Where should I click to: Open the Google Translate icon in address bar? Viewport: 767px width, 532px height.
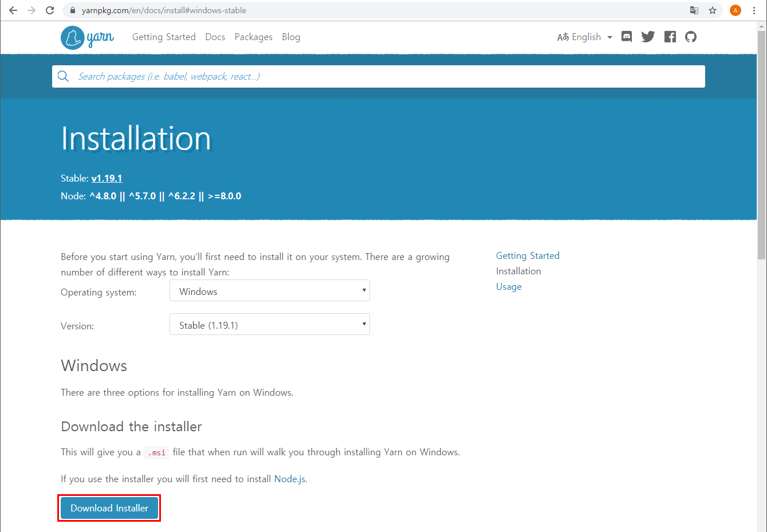pos(694,10)
